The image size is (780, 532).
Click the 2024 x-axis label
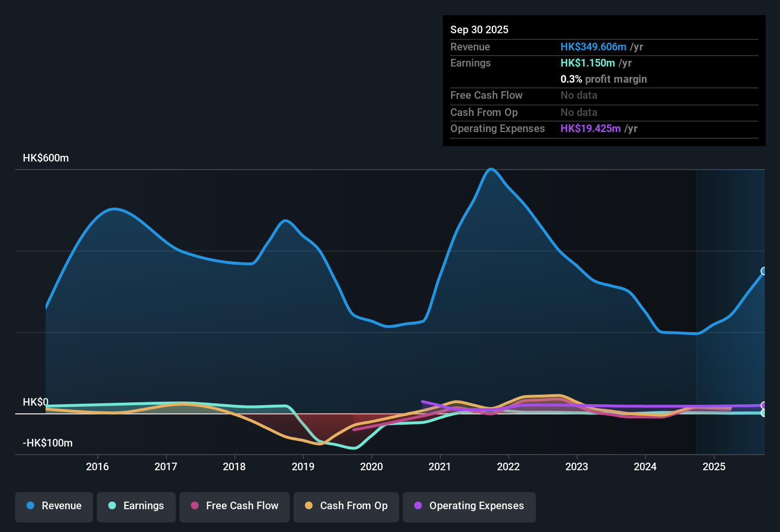click(645, 466)
